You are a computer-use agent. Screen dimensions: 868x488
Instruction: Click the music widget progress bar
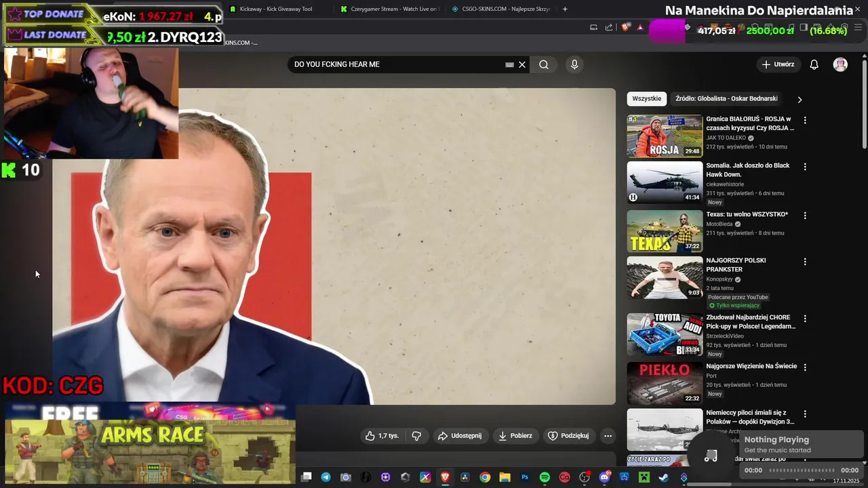[x=802, y=470]
